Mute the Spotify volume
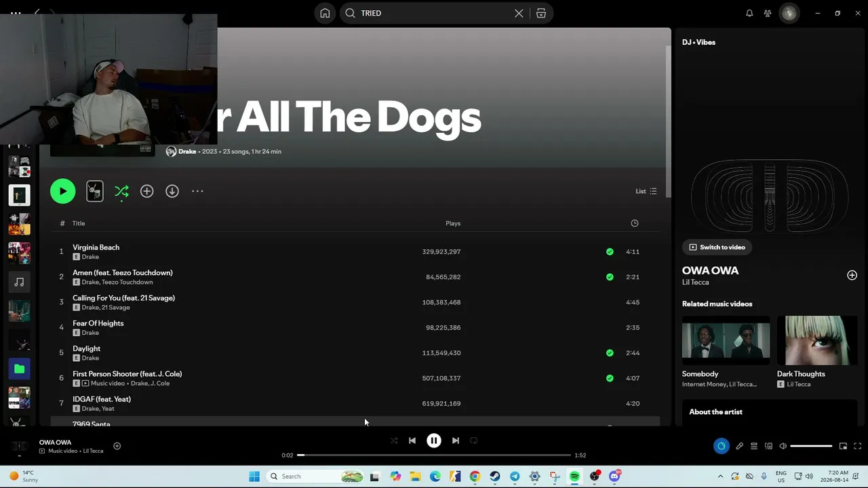This screenshot has height=488, width=868. (783, 446)
